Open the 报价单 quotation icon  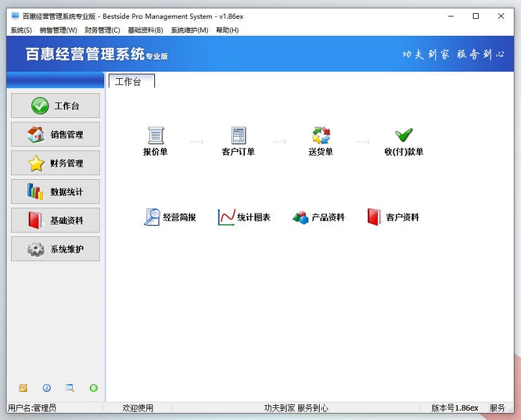[156, 141]
